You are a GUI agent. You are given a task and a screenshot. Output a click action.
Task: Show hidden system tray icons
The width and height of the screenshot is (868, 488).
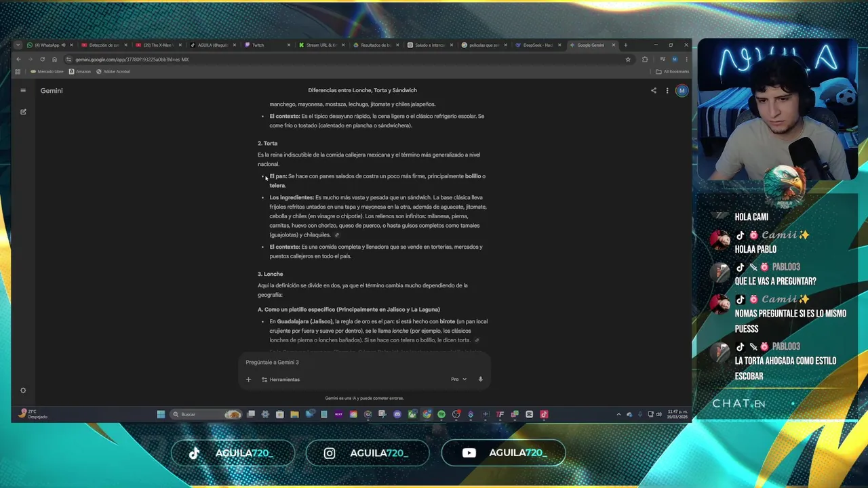point(618,414)
